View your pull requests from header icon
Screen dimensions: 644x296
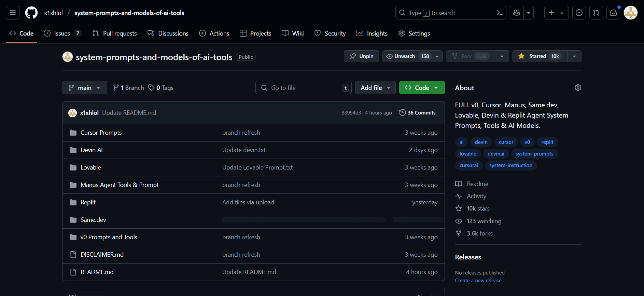click(x=596, y=13)
